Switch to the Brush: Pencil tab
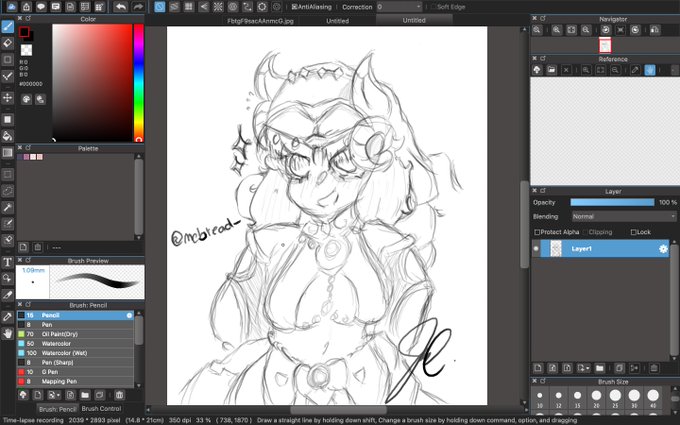Screen dimensions: 680x425 tap(58, 409)
